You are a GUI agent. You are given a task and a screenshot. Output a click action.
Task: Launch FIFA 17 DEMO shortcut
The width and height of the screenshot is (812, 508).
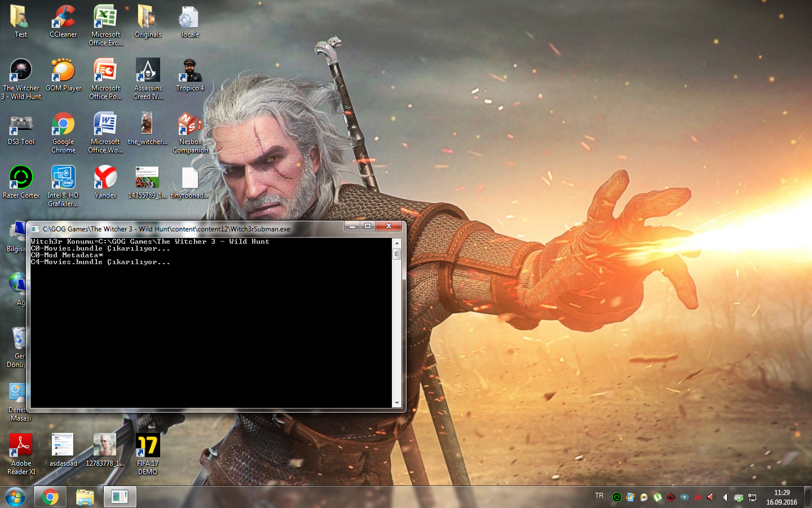click(x=148, y=454)
